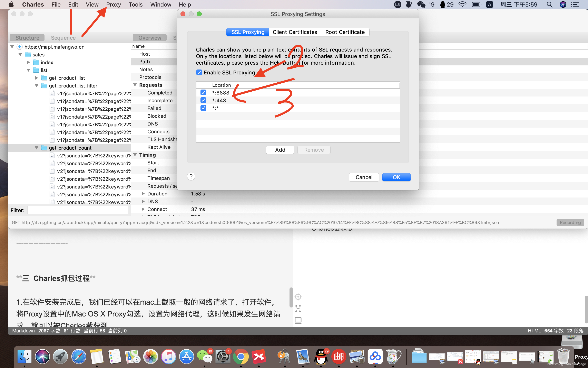The width and height of the screenshot is (588, 368).
Task: Open the Overview tab
Action: (x=150, y=38)
